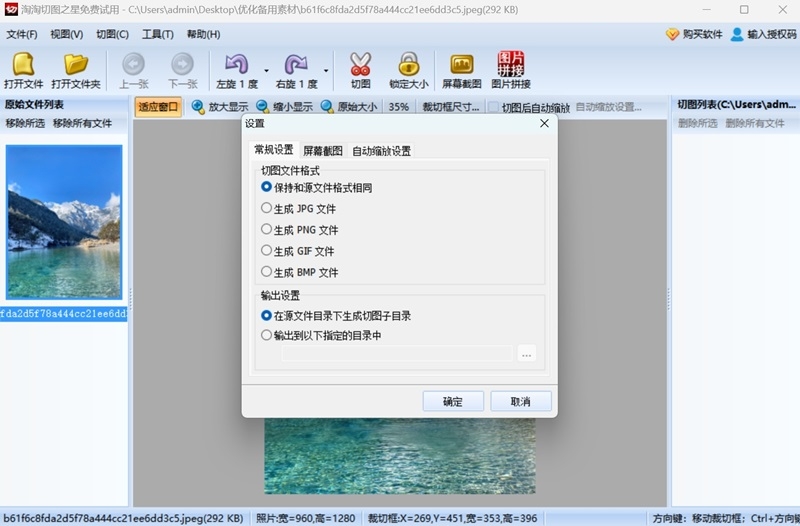Select Generate JPG file option
This screenshot has width=800, height=526.
click(x=298, y=209)
